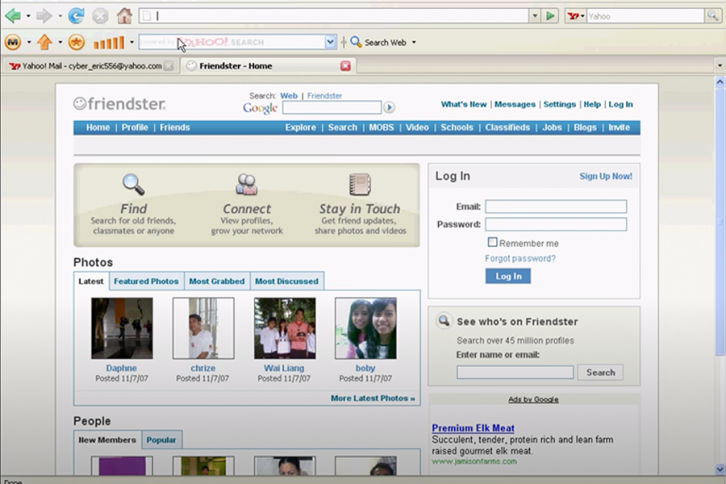Focus the Email input field
The width and height of the screenshot is (726, 484).
[x=556, y=207]
